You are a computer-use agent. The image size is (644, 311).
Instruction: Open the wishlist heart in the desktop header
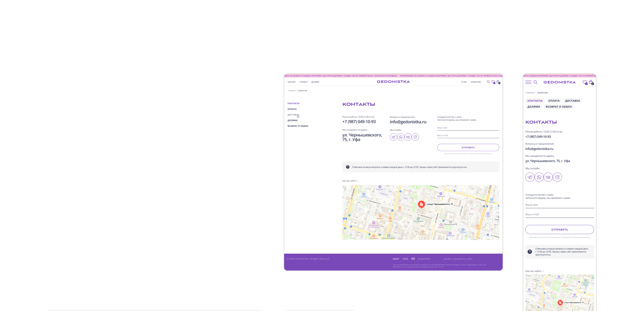click(493, 82)
